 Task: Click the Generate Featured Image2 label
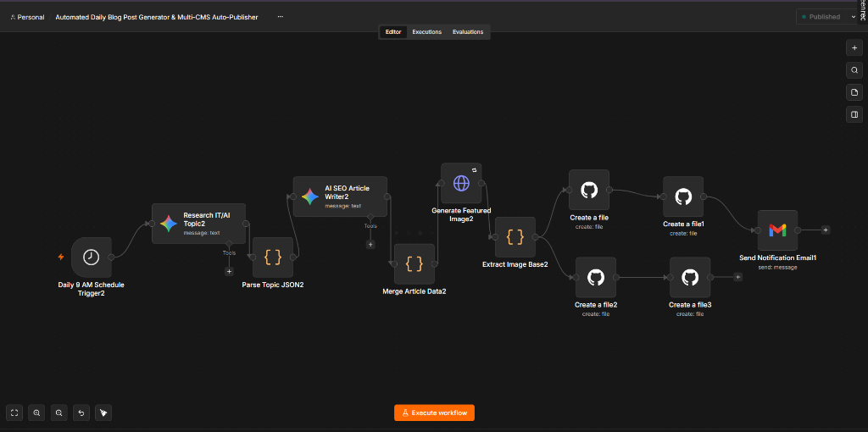tap(461, 214)
